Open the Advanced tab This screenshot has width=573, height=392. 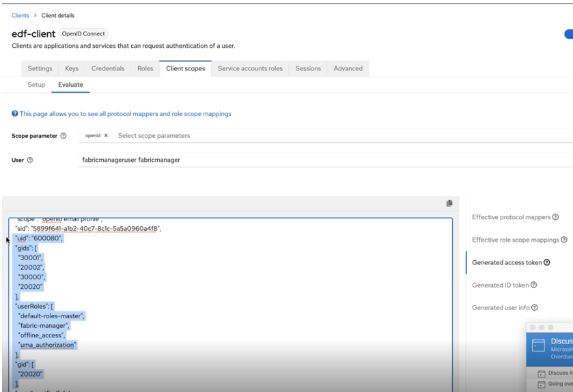click(348, 68)
